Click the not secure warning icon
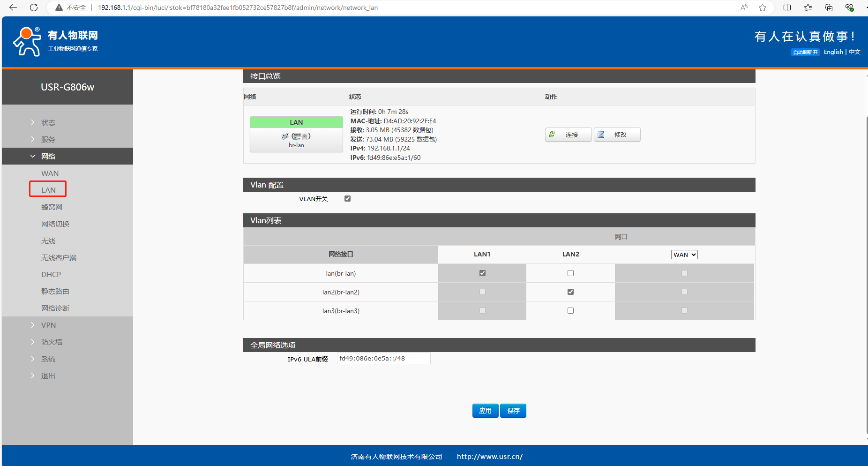 (59, 8)
